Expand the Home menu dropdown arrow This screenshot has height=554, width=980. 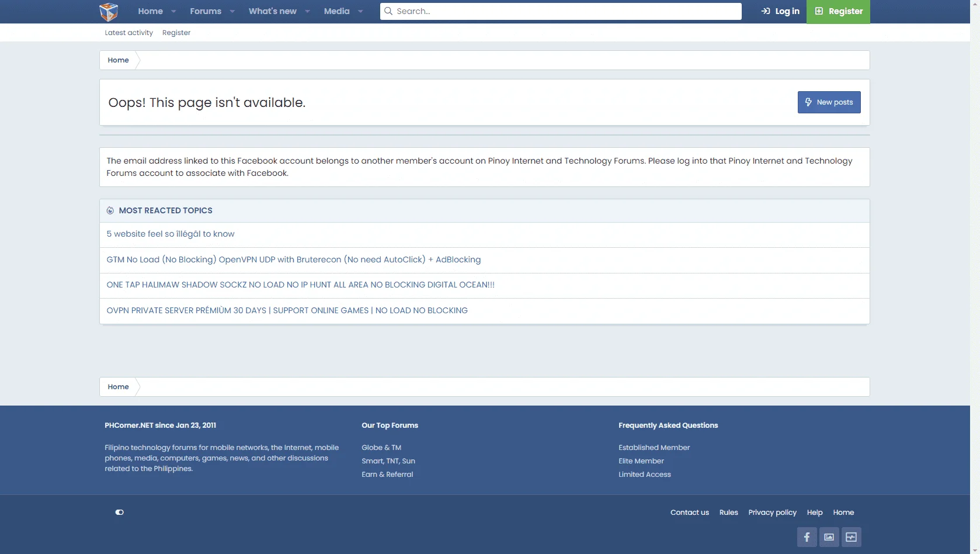(x=173, y=11)
